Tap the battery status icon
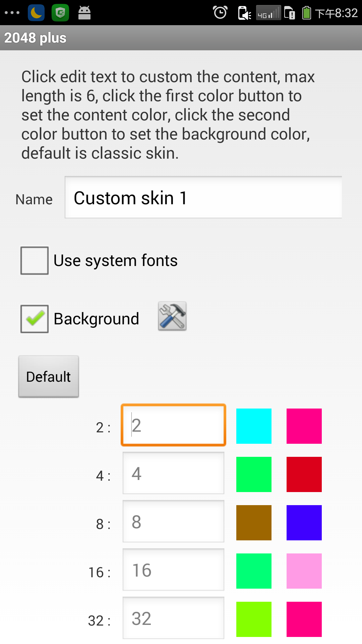Viewport: 362px width, 644px height. point(306,13)
